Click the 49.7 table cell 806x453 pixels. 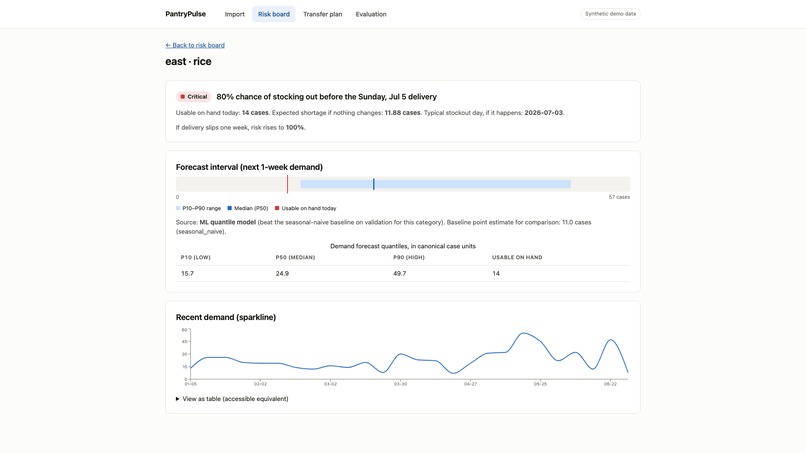point(399,274)
